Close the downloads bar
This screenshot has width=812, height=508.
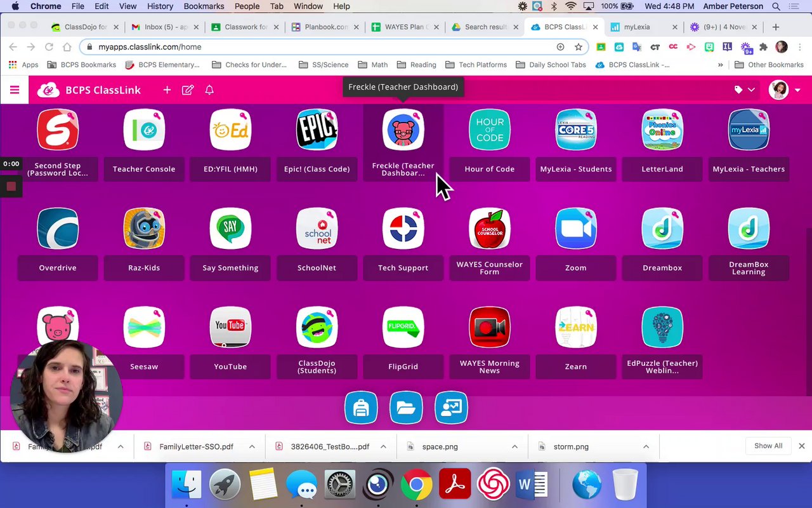802,446
